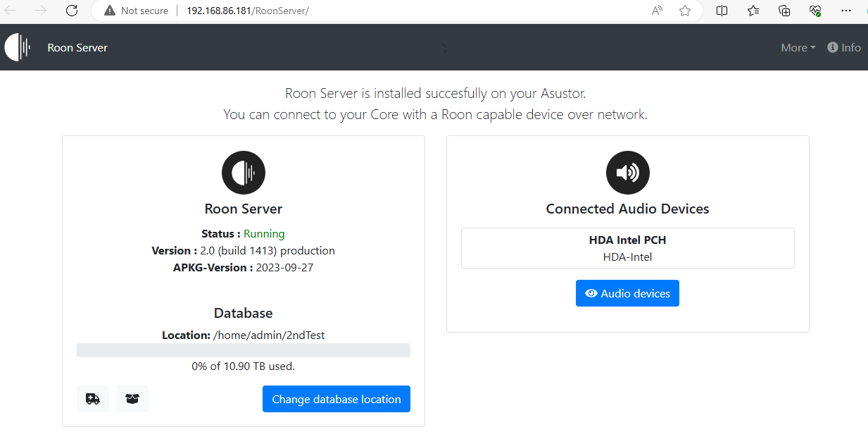Open browser collections
The height and width of the screenshot is (444, 868).
784,11
